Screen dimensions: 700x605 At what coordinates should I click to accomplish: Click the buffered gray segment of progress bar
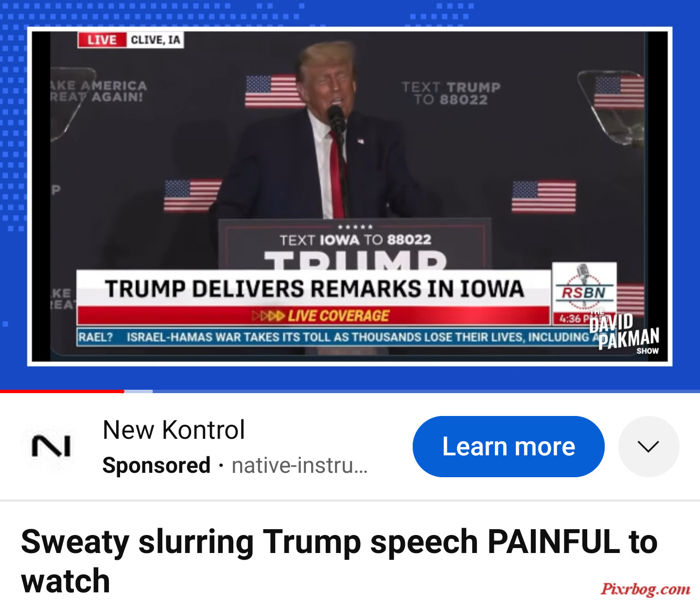pyautogui.click(x=139, y=391)
